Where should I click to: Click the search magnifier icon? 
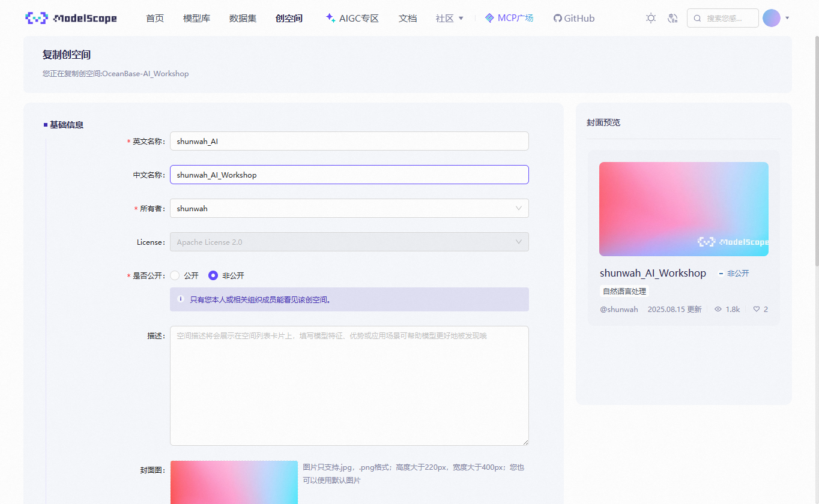point(697,18)
